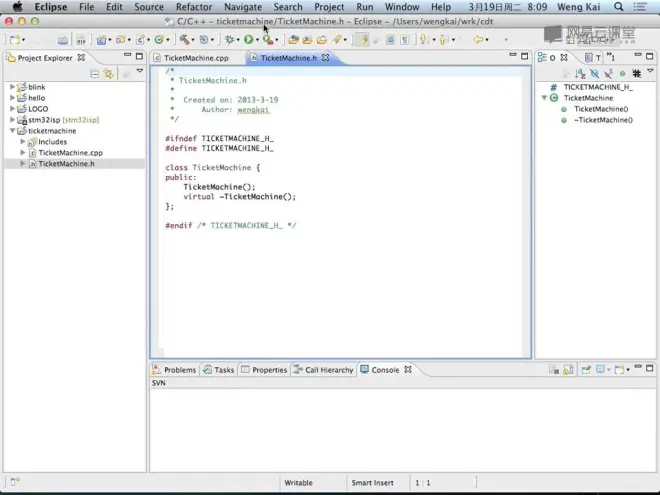Open the Refactor menu
The image size is (660, 495).
[194, 7]
